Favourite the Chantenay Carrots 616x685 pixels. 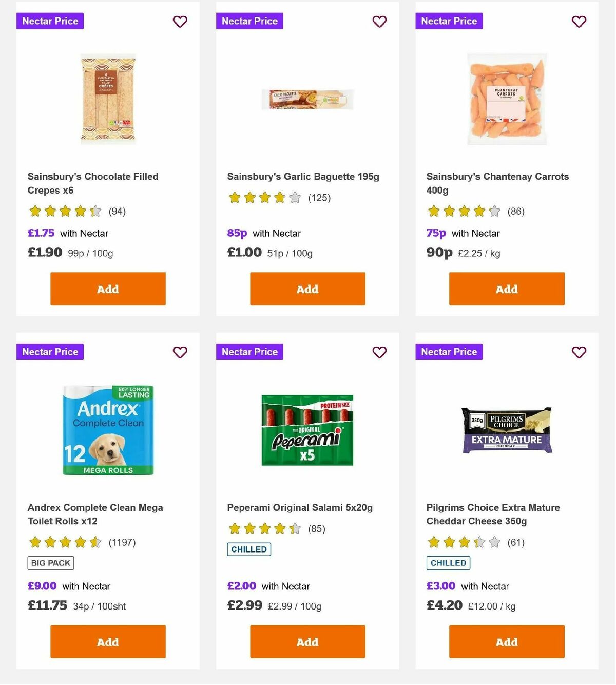point(579,22)
